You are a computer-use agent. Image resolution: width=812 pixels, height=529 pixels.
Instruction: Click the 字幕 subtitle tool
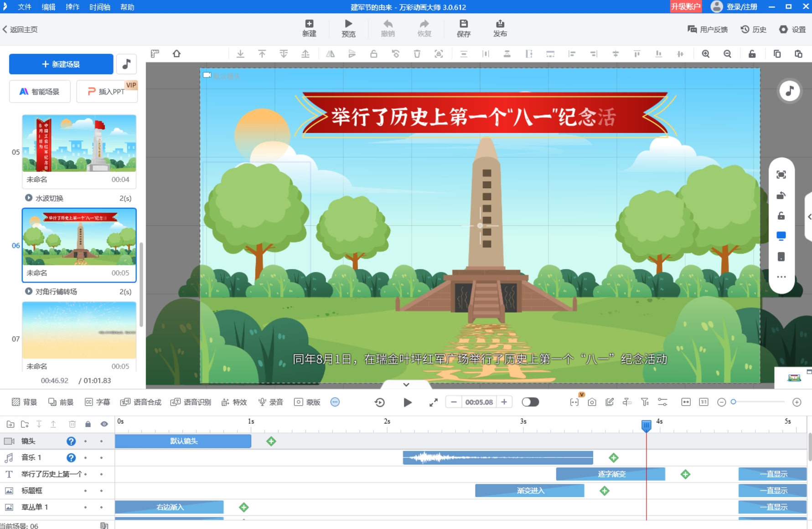(x=98, y=402)
